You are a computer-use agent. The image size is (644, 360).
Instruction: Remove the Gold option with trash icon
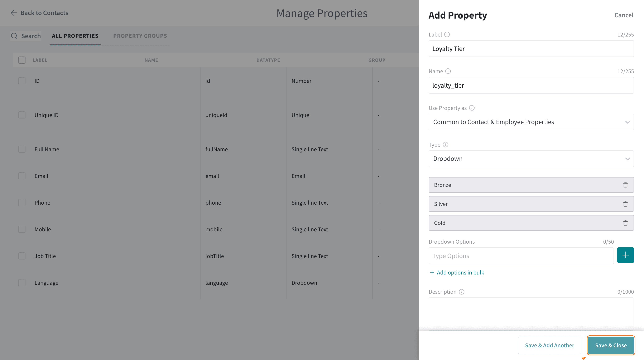(625, 223)
